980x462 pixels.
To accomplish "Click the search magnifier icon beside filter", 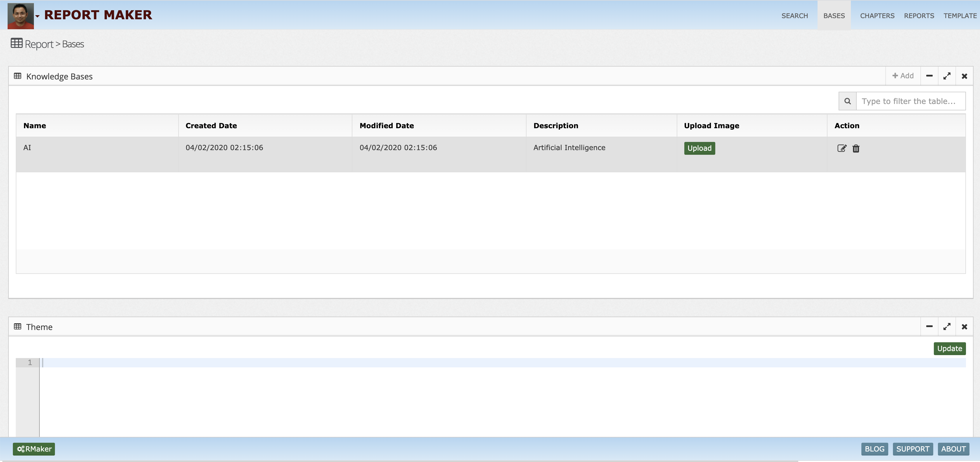I will 847,101.
